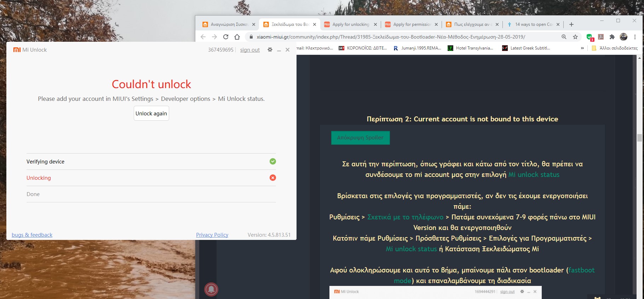Click the page's vertical scrollbar thumb
This screenshot has height=299, width=644.
(x=639, y=138)
